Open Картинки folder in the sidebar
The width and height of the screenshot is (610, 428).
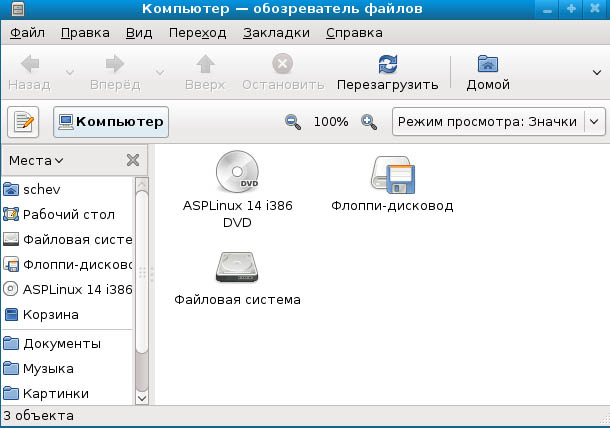click(x=67, y=393)
